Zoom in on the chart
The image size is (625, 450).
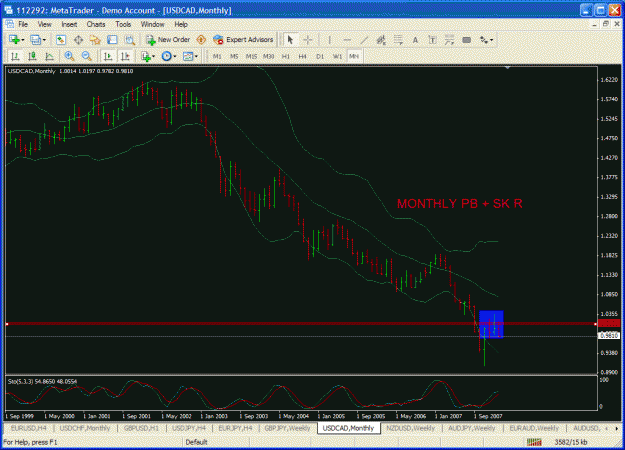(x=69, y=56)
